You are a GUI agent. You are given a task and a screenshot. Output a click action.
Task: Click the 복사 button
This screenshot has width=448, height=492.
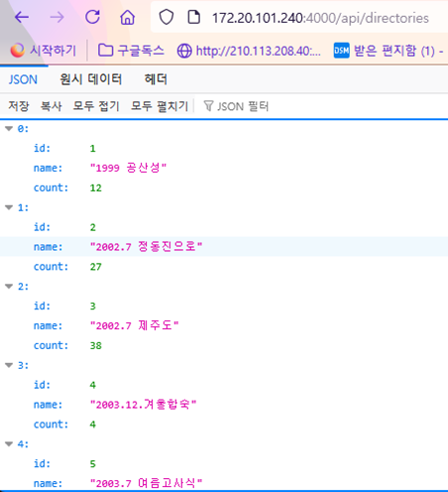coord(51,106)
